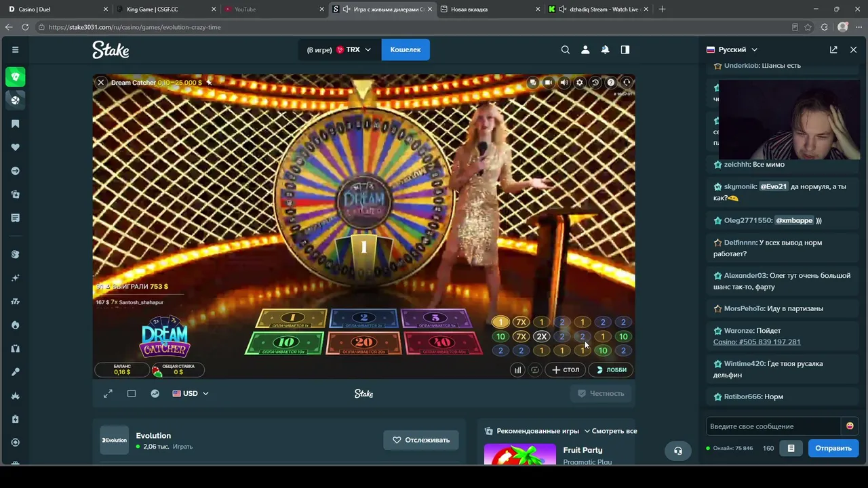Image resolution: width=868 pixels, height=488 pixels.
Task: Mute the game sound speaker
Action: tap(564, 83)
